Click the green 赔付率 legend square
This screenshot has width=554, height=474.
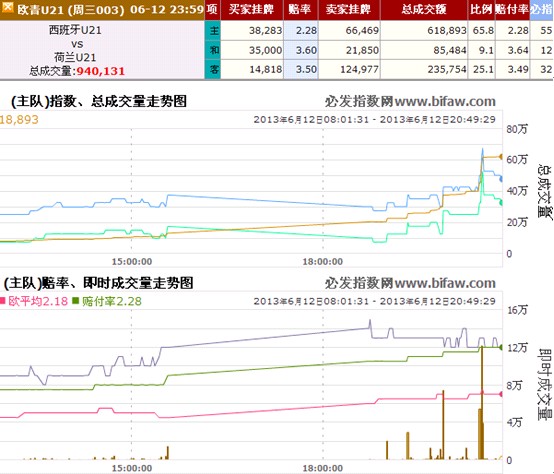pos(75,301)
